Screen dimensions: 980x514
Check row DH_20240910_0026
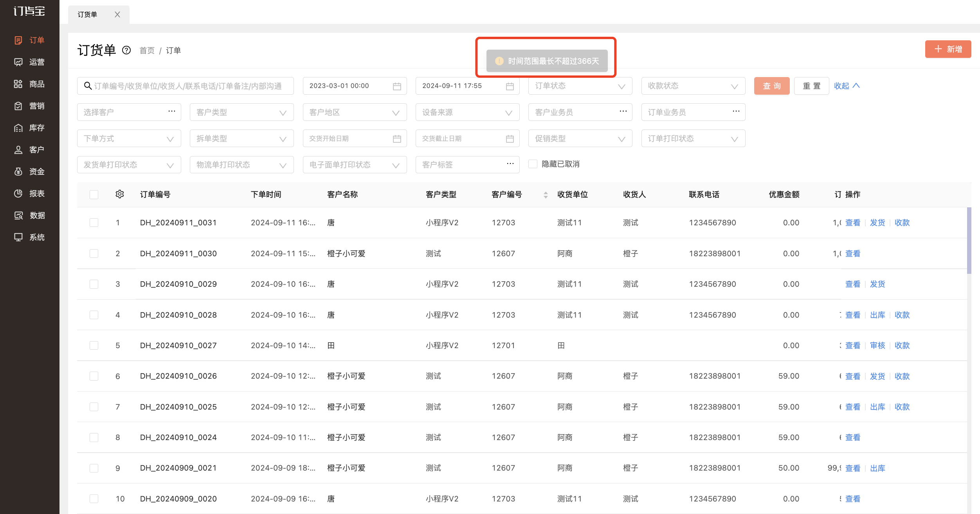[94, 376]
